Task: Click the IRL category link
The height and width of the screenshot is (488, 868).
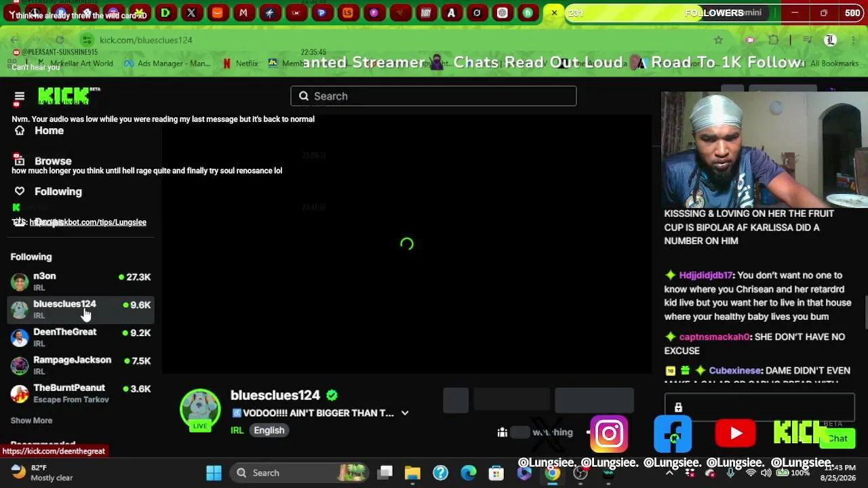Action: [237, 430]
